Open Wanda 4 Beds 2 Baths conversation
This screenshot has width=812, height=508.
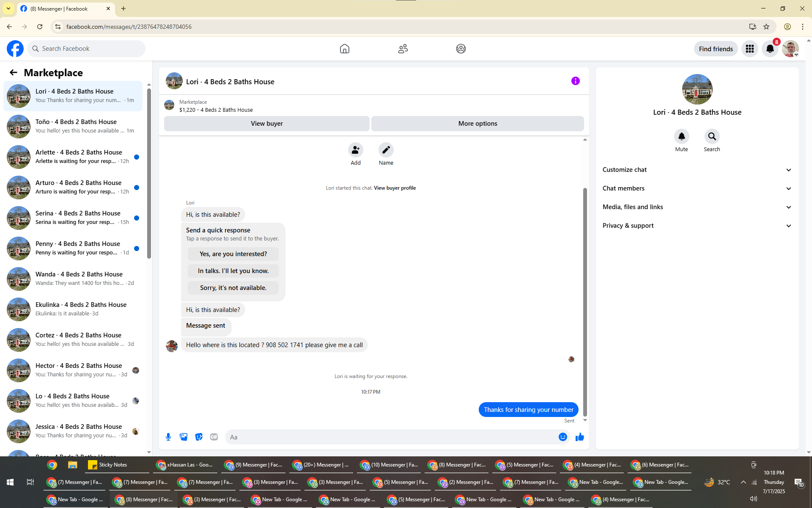coord(73,279)
